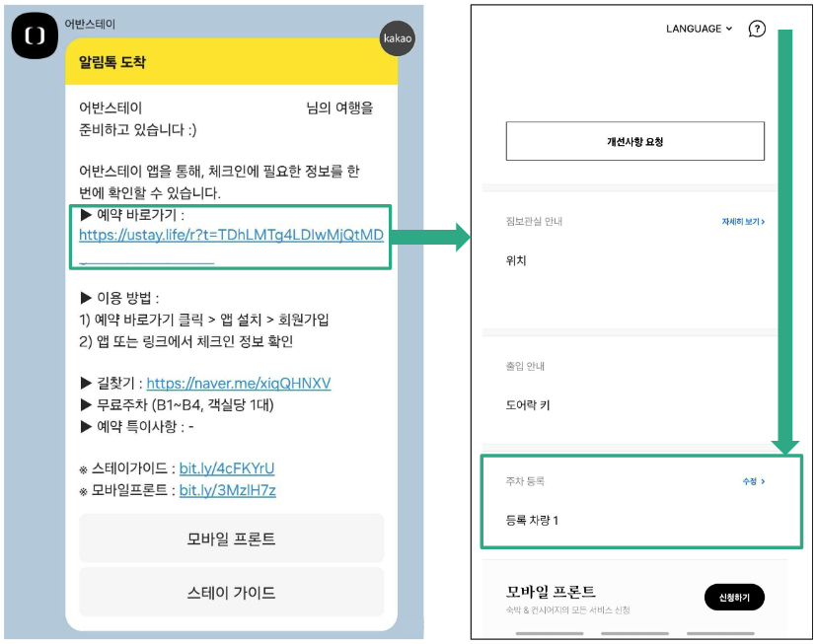Click the 모바일 프론트 heading in the app
This screenshot has height=644, width=816.
(551, 592)
